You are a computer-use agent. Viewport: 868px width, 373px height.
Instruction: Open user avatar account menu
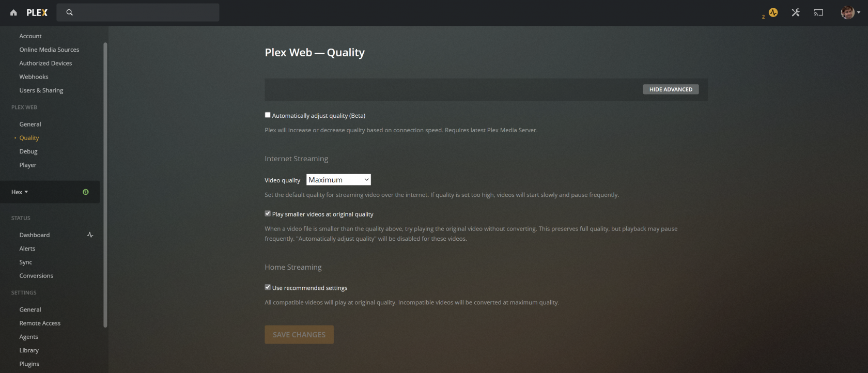(x=850, y=12)
